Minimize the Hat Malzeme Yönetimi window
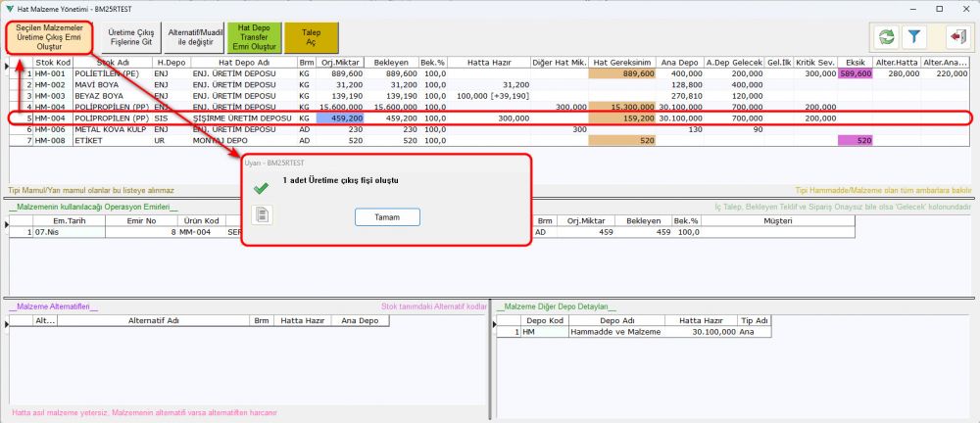Viewport: 980px width, 423px height. point(913,9)
